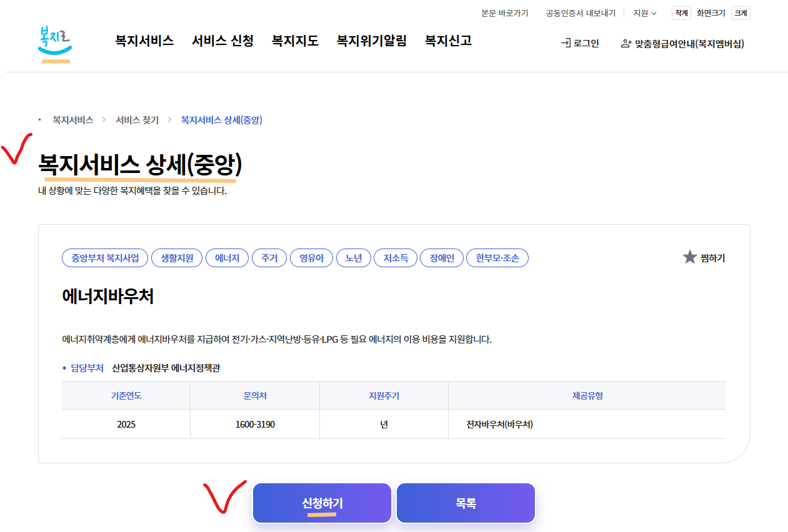Open the 복지지도 menu item
This screenshot has width=788, height=532.
(x=295, y=41)
